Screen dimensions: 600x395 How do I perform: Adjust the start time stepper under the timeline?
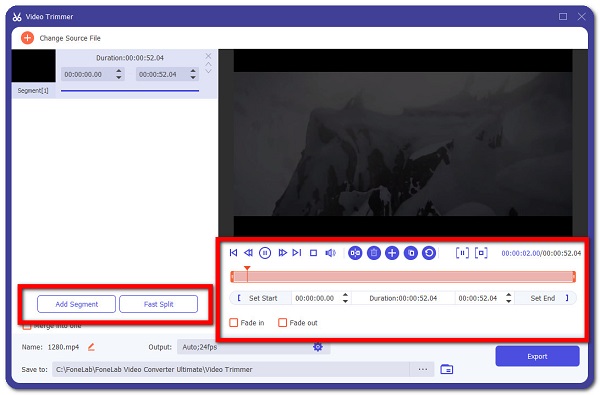pos(345,298)
